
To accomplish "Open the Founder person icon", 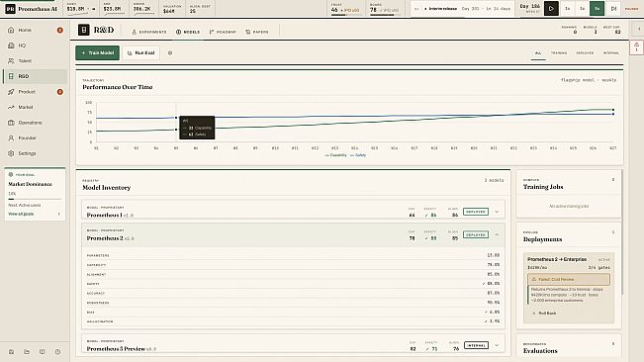I will point(11,137).
